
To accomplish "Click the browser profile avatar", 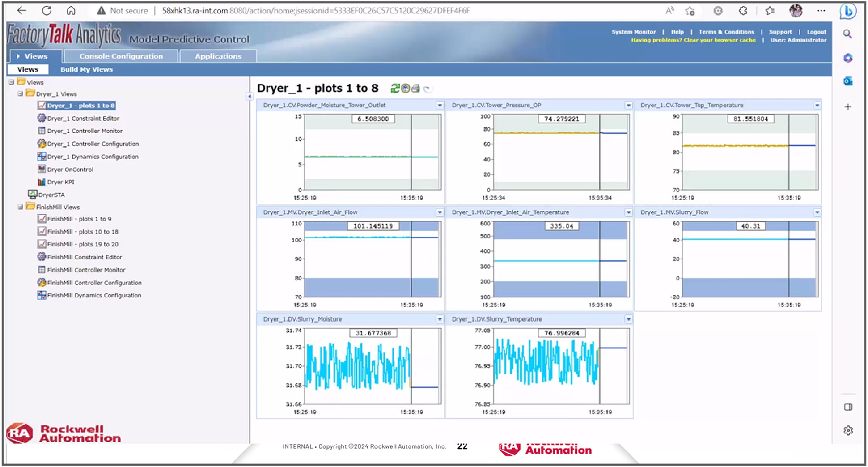I will 796,11.
